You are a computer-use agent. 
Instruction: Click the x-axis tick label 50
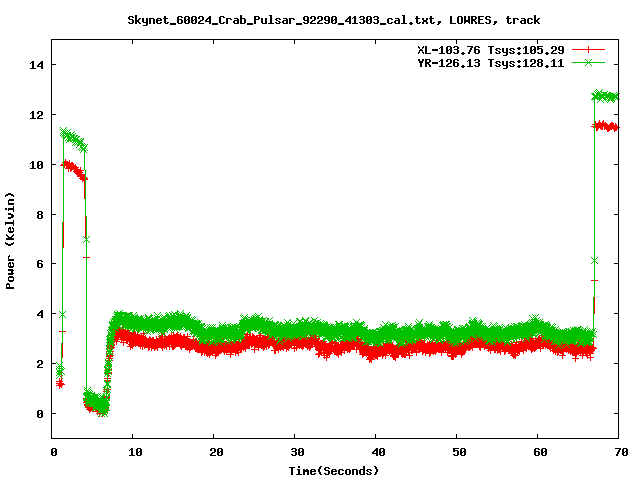coord(459,452)
